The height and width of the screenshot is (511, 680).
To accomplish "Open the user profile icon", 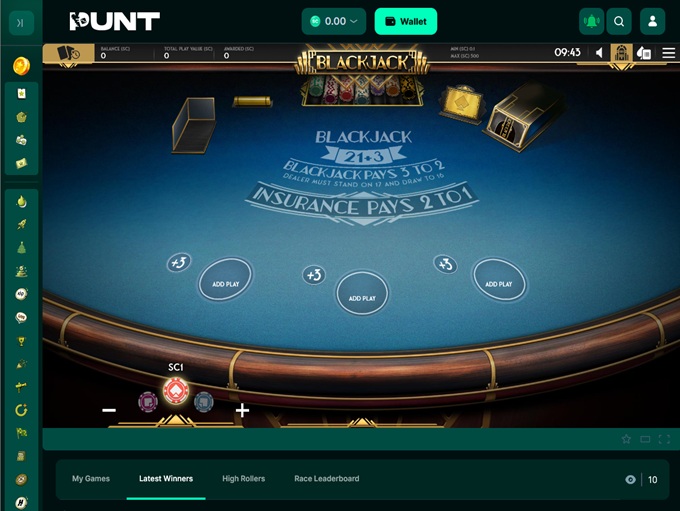I will pos(652,21).
